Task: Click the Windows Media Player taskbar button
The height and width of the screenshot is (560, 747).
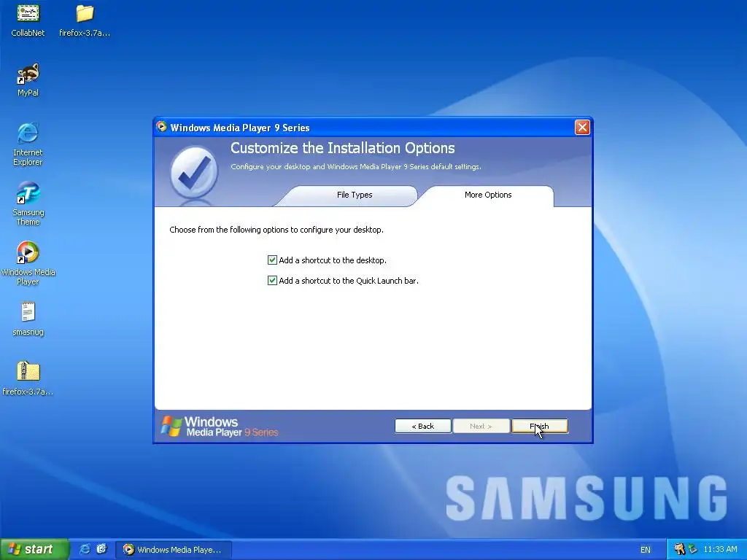Action: pyautogui.click(x=174, y=550)
